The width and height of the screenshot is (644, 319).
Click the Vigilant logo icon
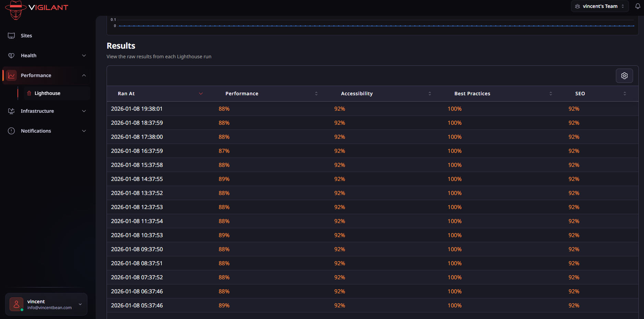click(x=16, y=9)
